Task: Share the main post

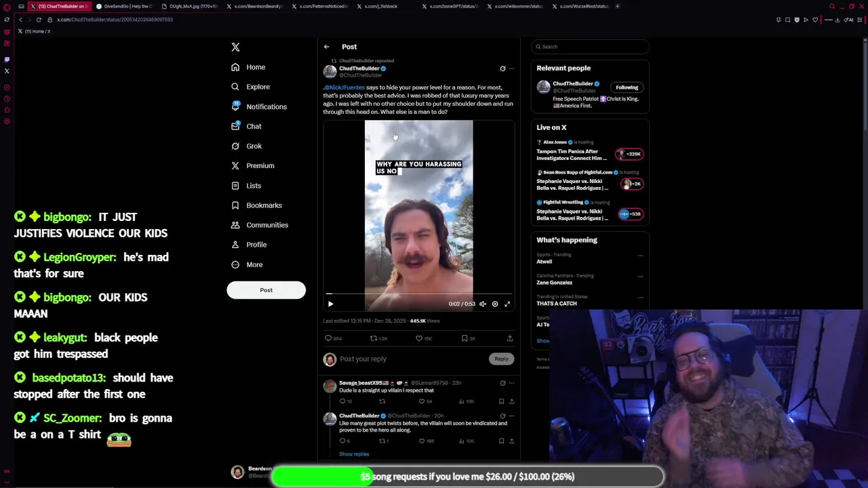Action: (510, 338)
